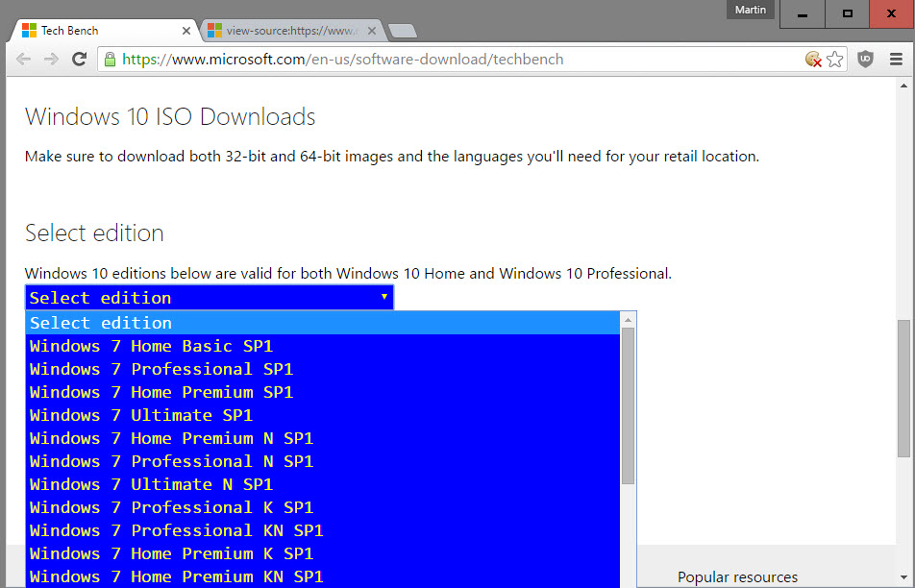Close the Tech Bench tab
Screen dimensions: 915x588
pos(186,31)
